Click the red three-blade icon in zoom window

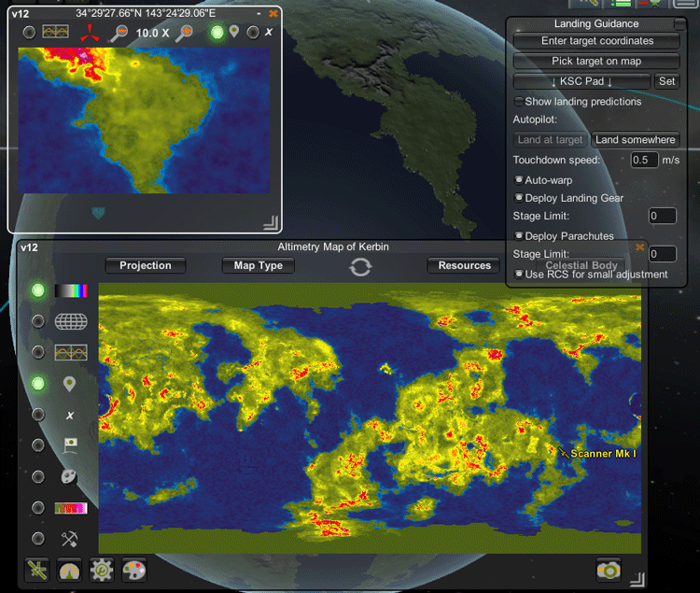point(90,33)
